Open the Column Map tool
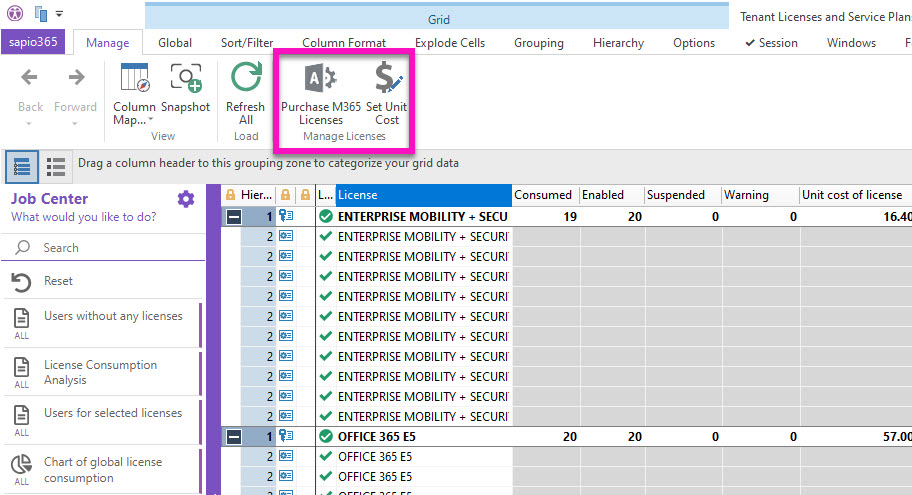The height and width of the screenshot is (495, 912). 134,93
